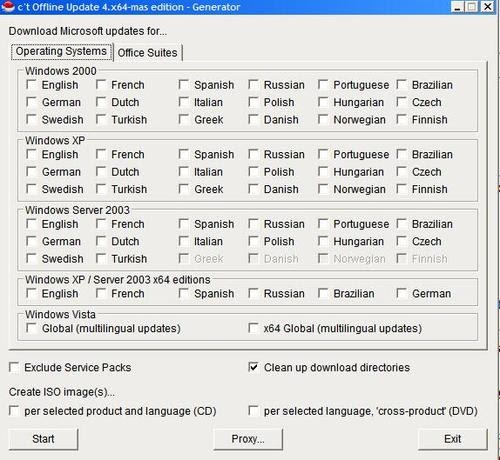This screenshot has width=500, height=460.
Task: Check German under Windows 2000
Action: pyautogui.click(x=31, y=102)
